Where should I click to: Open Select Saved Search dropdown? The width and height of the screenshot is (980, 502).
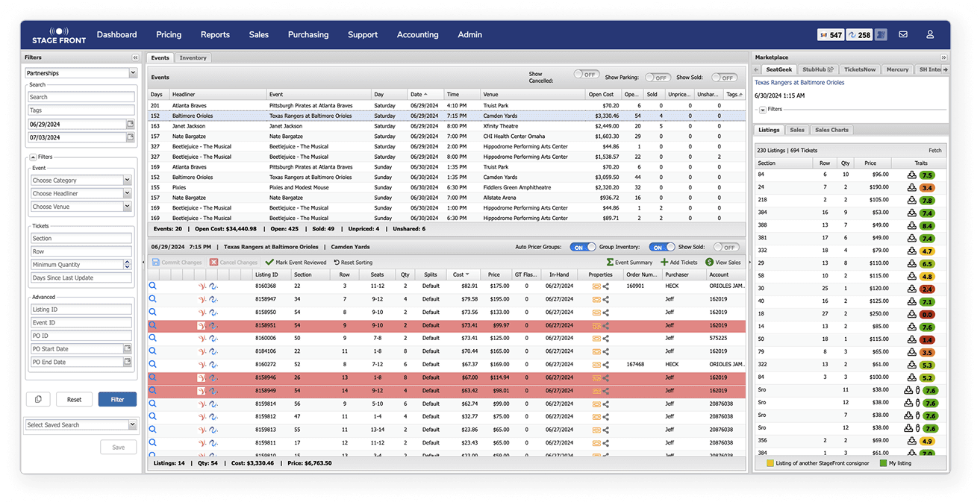point(81,424)
